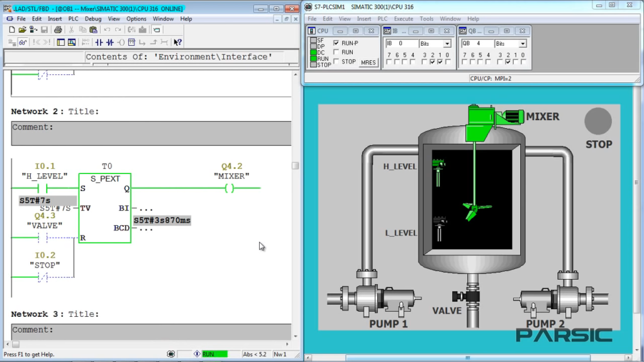This screenshot has width=644, height=362.
Task: Open the Execute menu in PLCSIM
Action: [x=403, y=19]
